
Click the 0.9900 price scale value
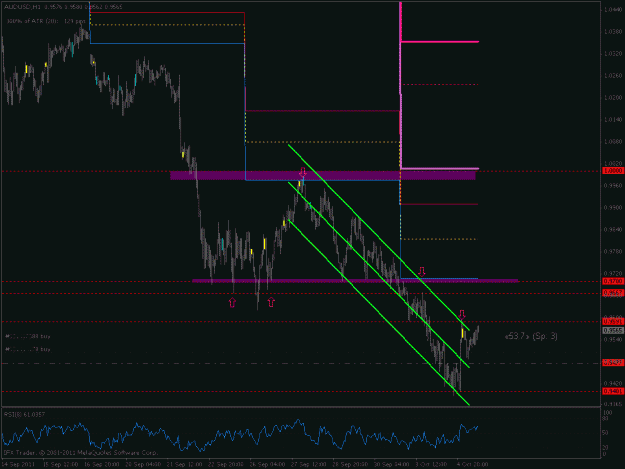(613, 208)
